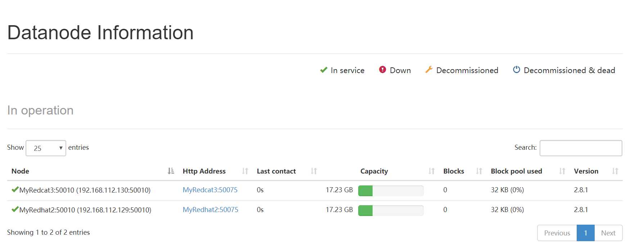Screen dimensions: 644x252
Task: Click the Version column sort icon
Action: click(x=615, y=171)
